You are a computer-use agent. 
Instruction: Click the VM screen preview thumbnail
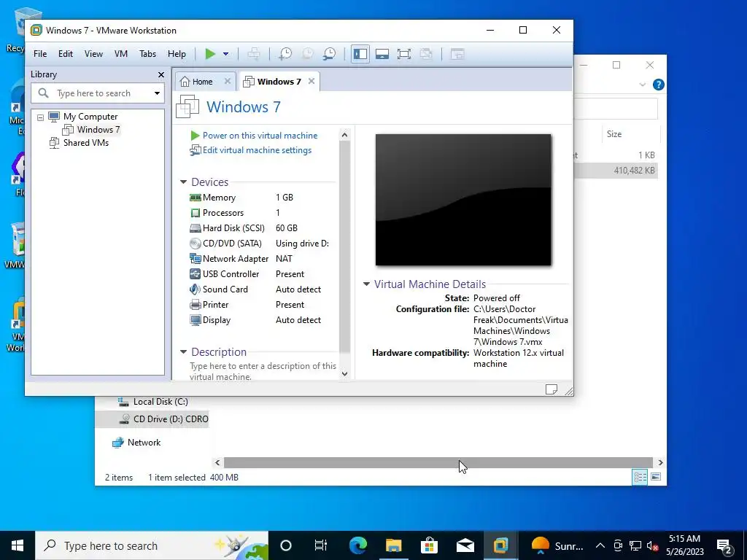click(x=463, y=200)
